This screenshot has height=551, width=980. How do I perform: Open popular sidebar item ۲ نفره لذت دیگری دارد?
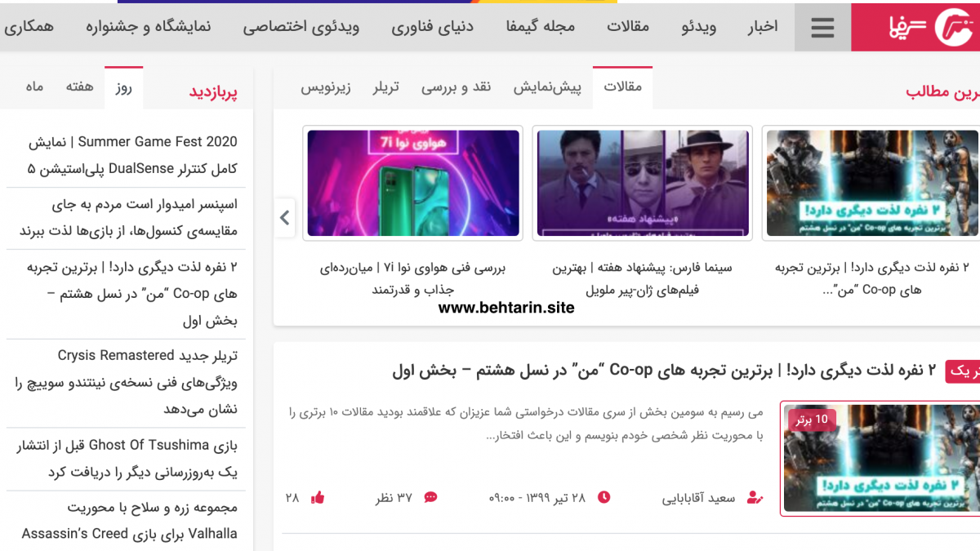(132, 294)
